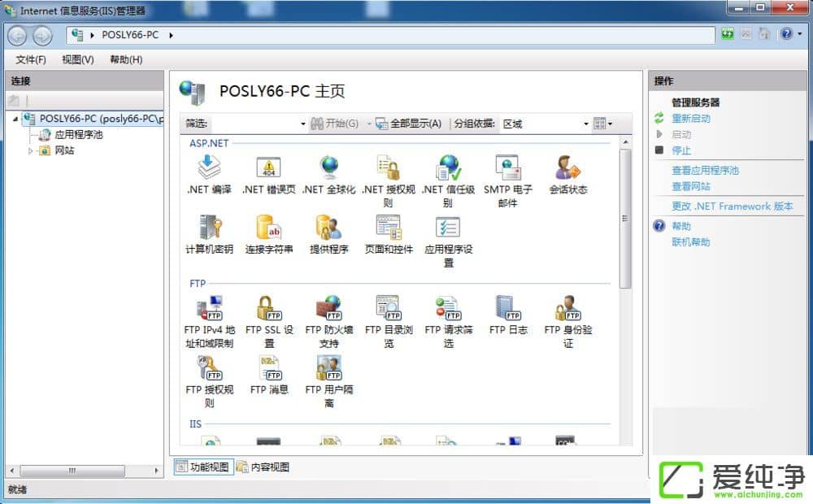
Task: Open the .NET 全球化 feature
Action: pyautogui.click(x=328, y=175)
